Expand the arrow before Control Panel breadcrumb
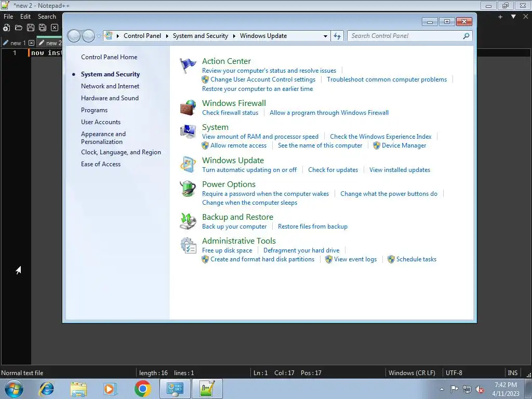The width and height of the screenshot is (532, 399). 118,36
